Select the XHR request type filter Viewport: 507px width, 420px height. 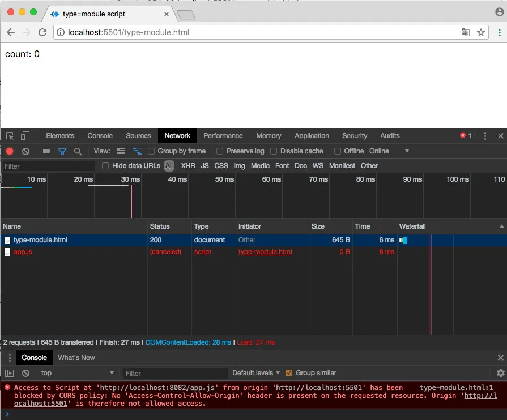[x=188, y=166]
